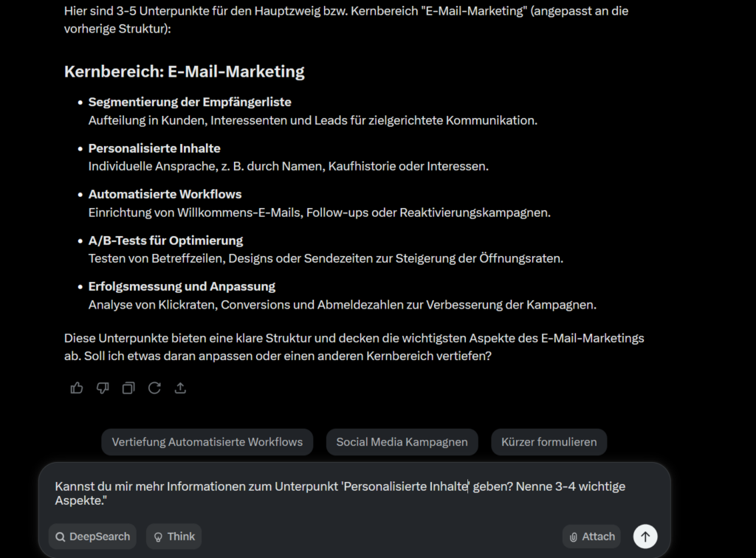This screenshot has width=756, height=558.
Task: Click into the message input text
Action: [x=340, y=494]
